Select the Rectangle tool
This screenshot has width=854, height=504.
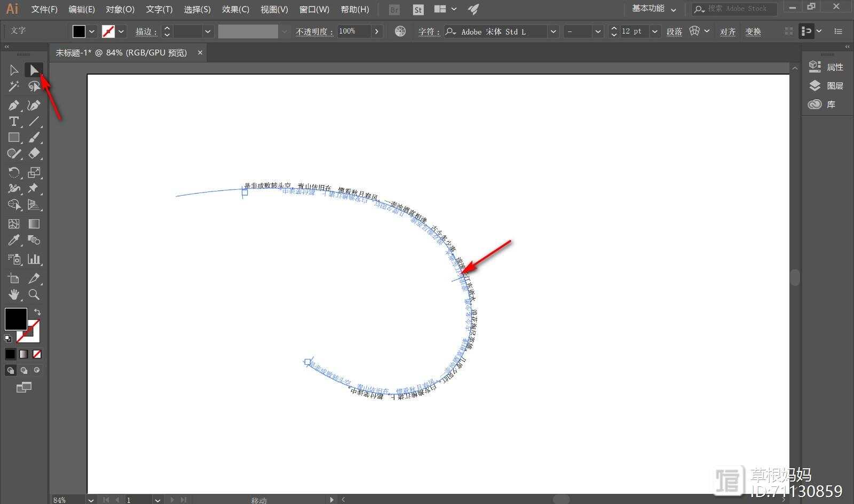[14, 138]
